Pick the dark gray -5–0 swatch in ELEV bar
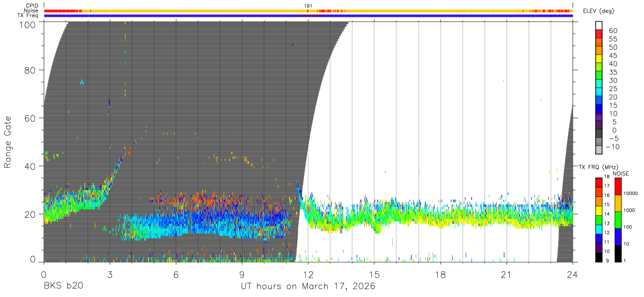The image size is (644, 297). [599, 134]
